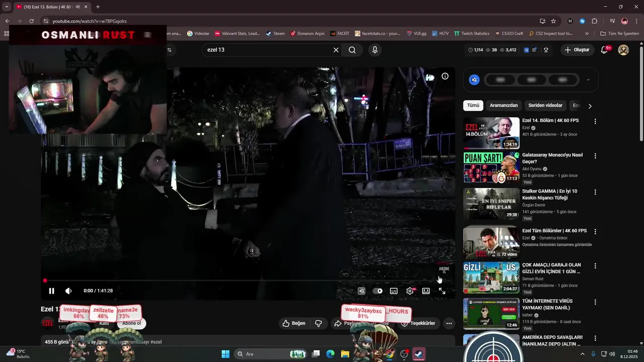
Task: Open Chrome three-dot menu
Action: point(637,21)
